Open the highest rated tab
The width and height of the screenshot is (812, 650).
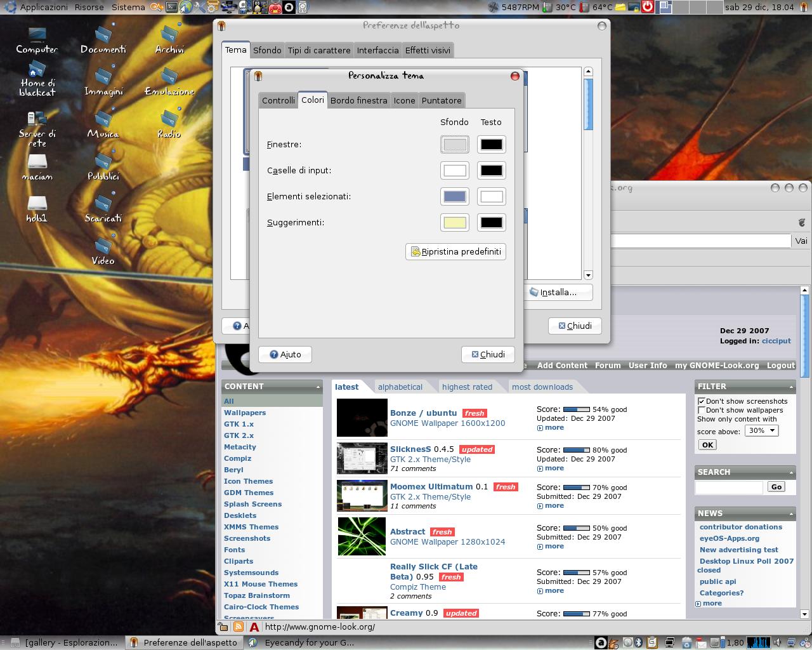[x=467, y=387]
